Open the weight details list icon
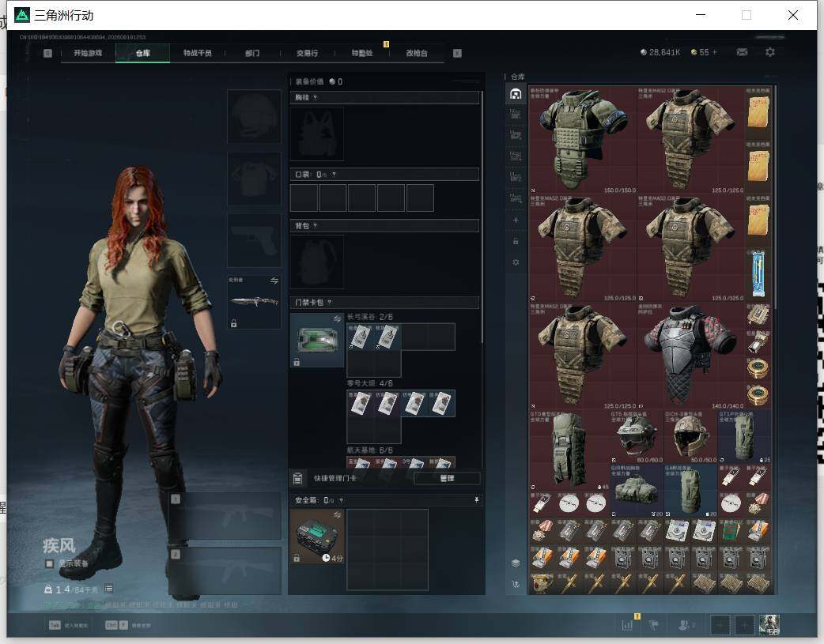This screenshot has height=644, width=824. click(x=108, y=589)
